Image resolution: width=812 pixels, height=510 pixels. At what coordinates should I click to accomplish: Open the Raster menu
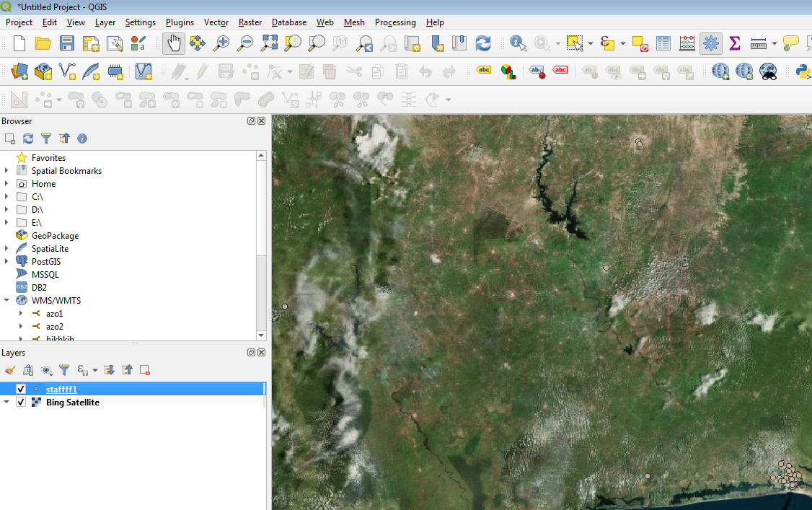(250, 22)
